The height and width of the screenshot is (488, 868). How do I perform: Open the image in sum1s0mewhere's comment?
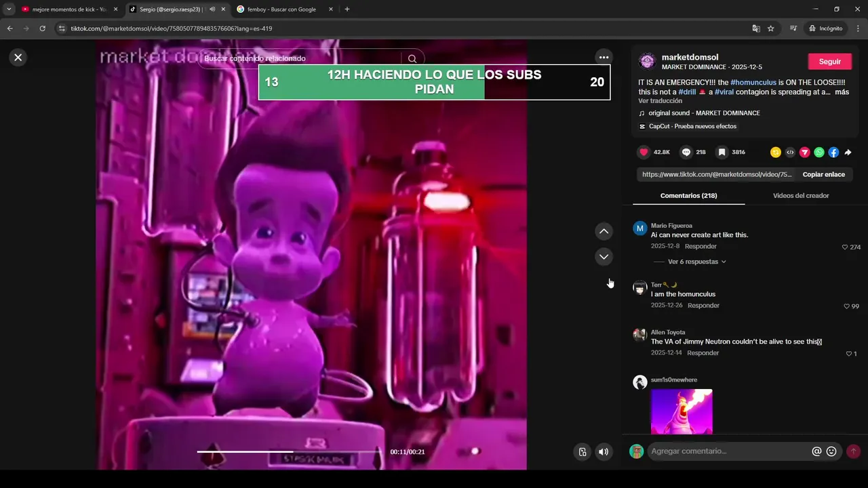point(682,411)
